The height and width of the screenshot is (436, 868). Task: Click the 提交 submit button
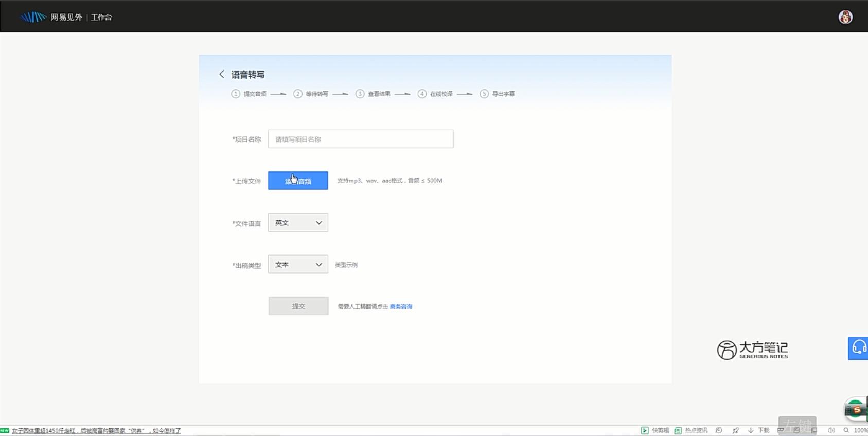(298, 306)
